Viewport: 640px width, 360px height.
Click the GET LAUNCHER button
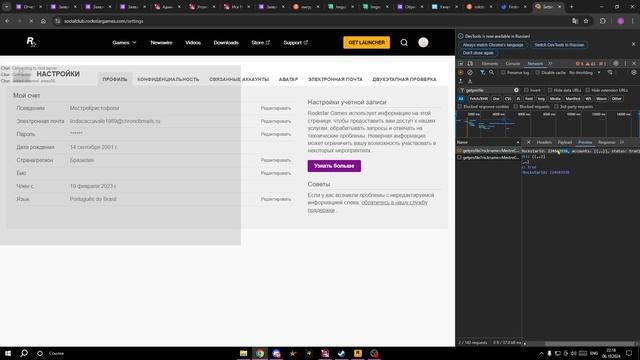pos(367,42)
